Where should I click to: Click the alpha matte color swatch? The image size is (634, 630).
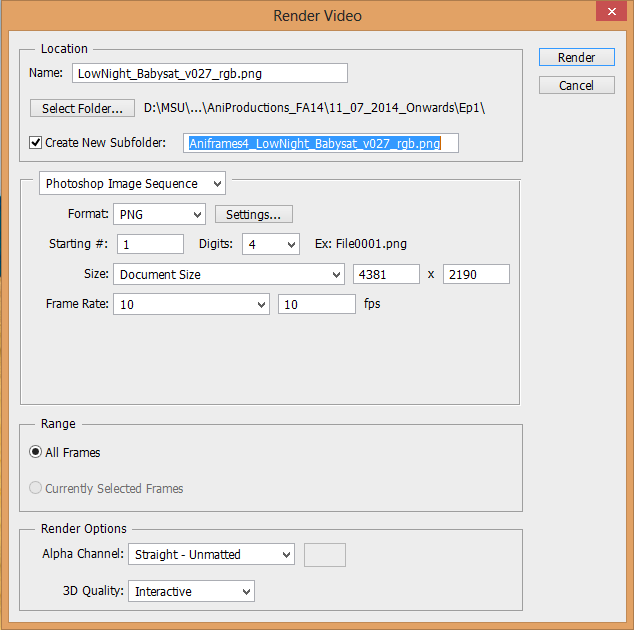[325, 555]
